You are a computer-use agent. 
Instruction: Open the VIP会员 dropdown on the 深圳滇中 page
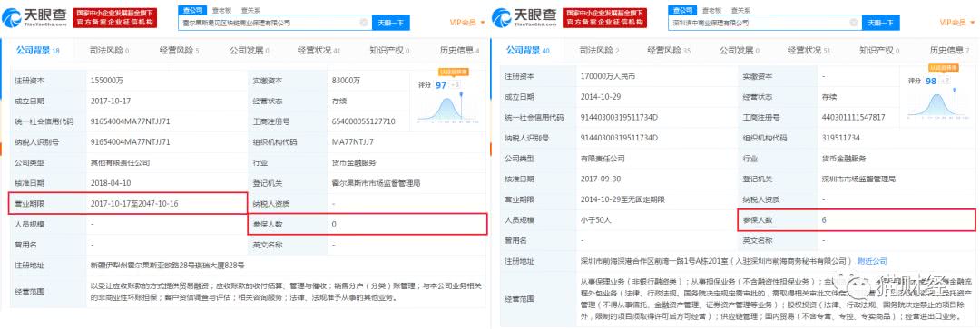point(958,23)
